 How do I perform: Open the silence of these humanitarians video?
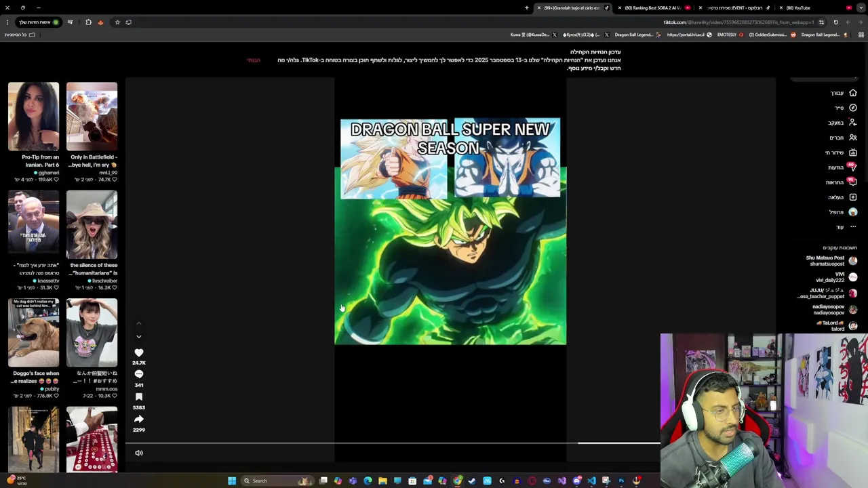click(x=92, y=224)
